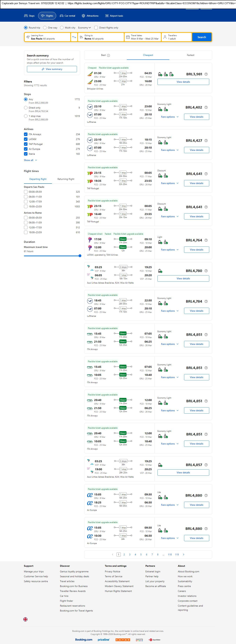Click the previous page arrow in pagination
Viewport: 236px width, 644px height.
[x=113, y=554]
